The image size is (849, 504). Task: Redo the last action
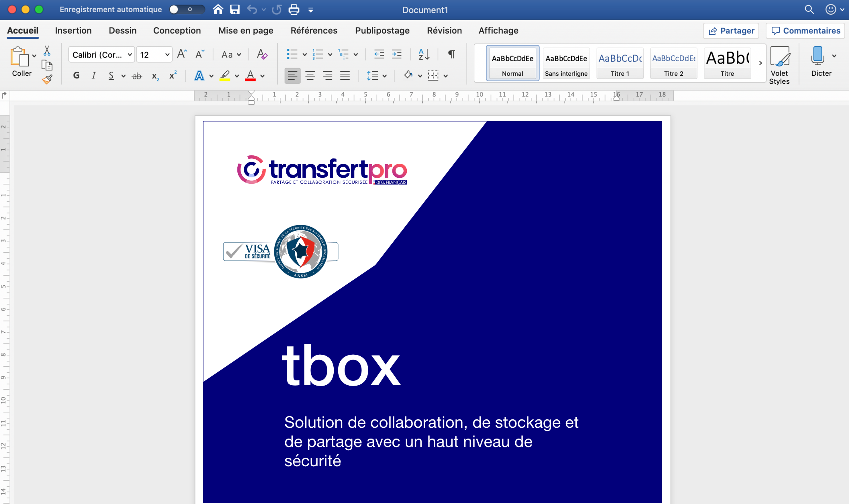[x=277, y=9]
